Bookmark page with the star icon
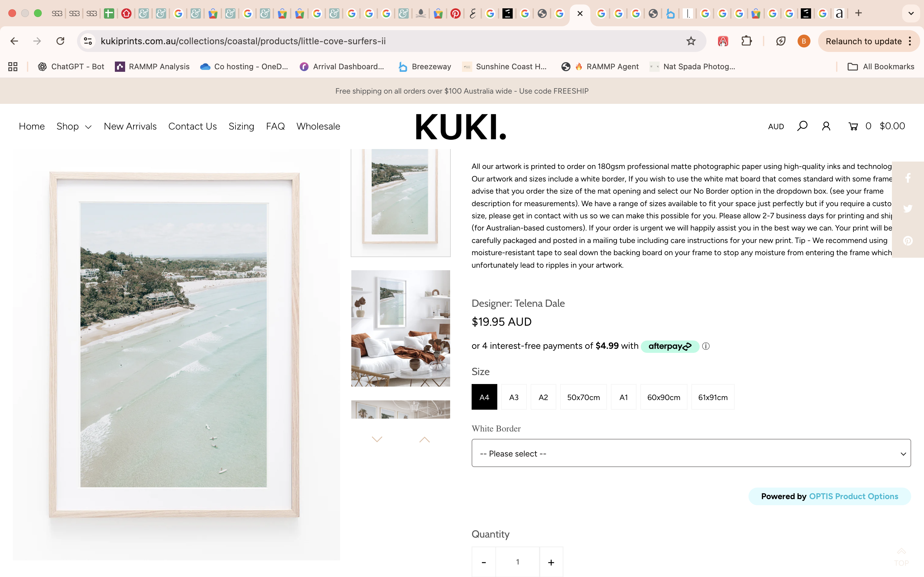Viewport: 924px width, 577px height. pyautogui.click(x=691, y=41)
